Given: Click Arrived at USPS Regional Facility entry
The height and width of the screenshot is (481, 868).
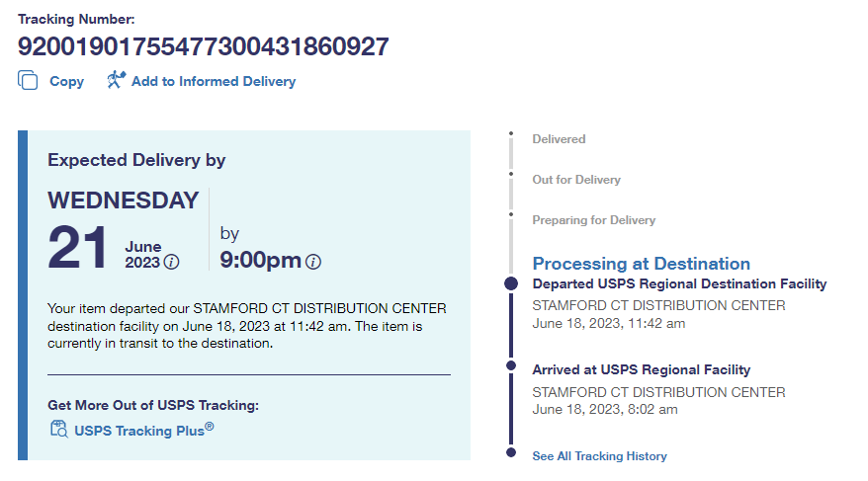Looking at the screenshot, I should point(641,370).
